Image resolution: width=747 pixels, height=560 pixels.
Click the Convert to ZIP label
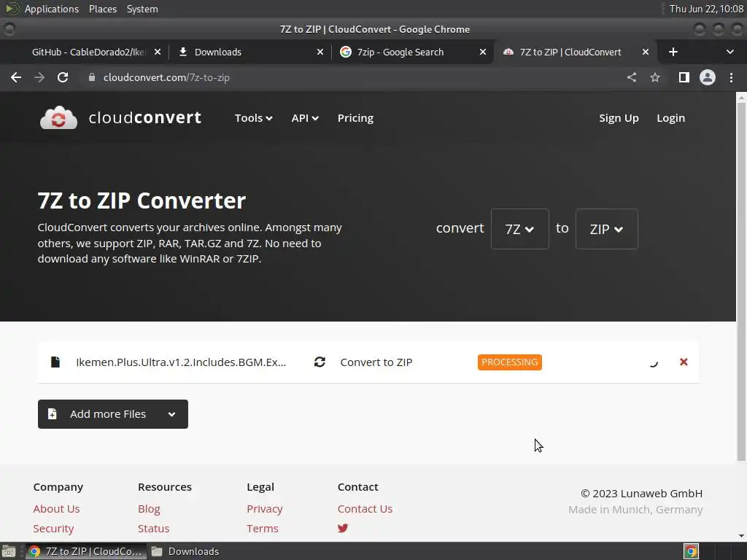376,362
